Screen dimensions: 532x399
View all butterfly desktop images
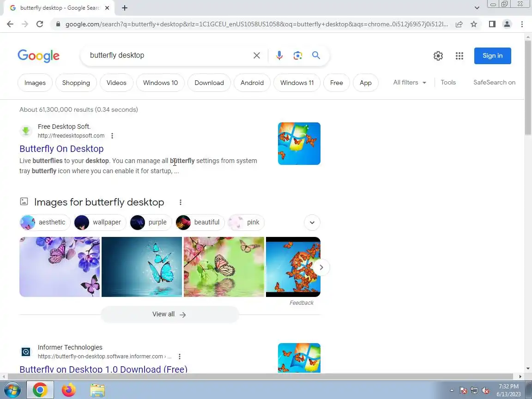pos(169,314)
